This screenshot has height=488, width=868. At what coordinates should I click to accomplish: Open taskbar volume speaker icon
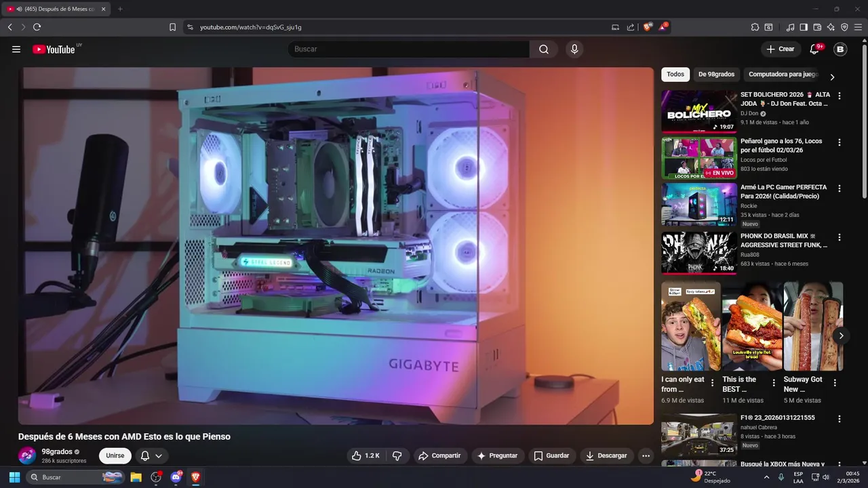825,477
